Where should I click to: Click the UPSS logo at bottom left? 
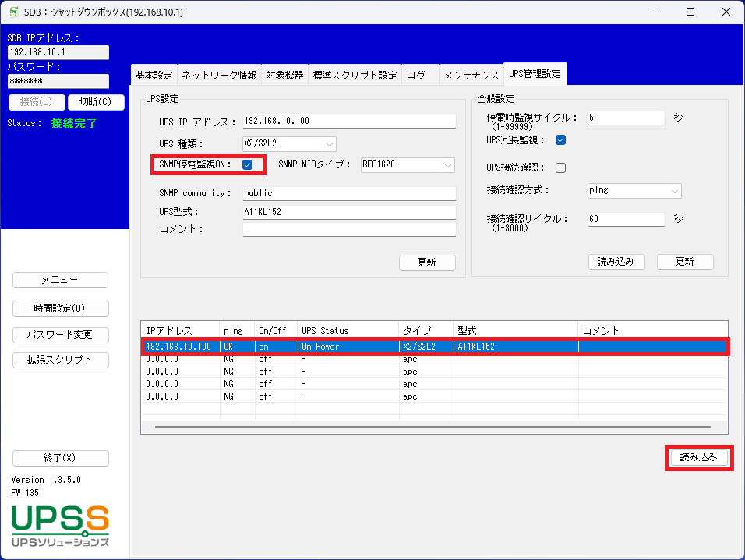(x=60, y=526)
